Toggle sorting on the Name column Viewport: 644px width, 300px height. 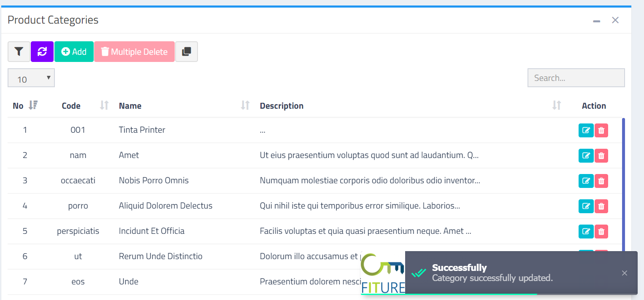tap(244, 105)
